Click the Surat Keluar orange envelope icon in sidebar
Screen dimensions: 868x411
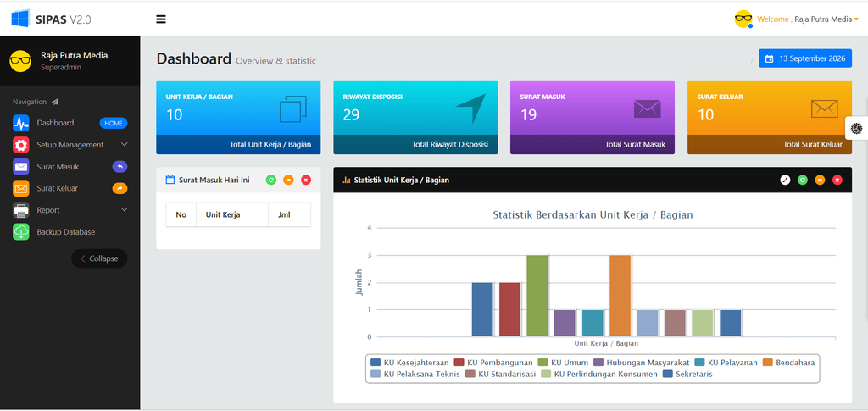coord(21,189)
